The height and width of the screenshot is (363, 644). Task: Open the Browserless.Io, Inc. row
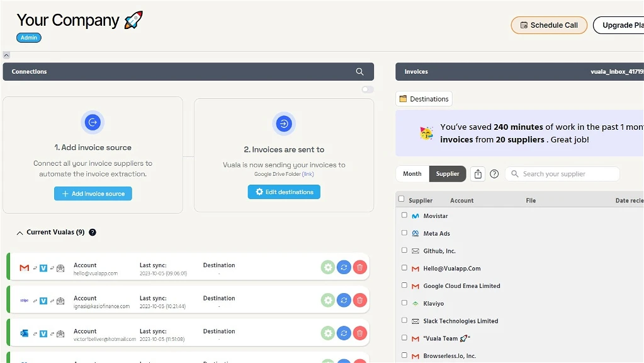coord(520,356)
